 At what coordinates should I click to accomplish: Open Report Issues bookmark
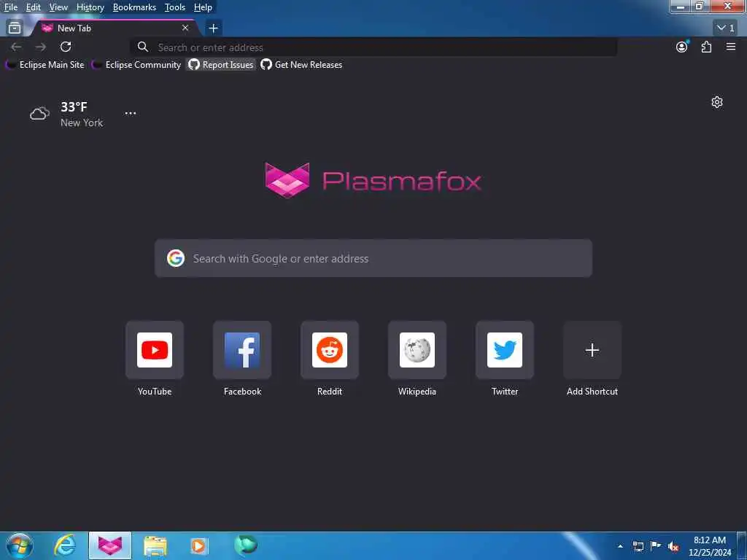(x=221, y=65)
